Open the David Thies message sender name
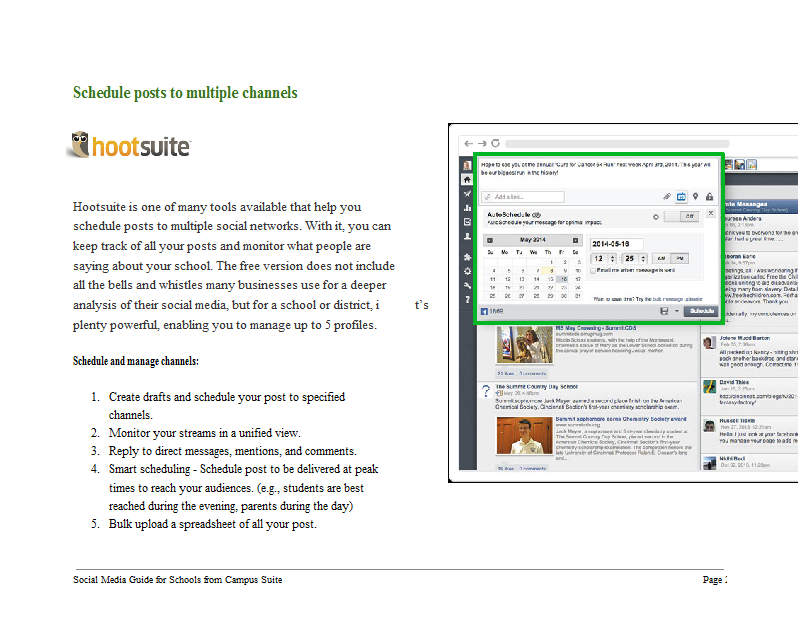This screenshot has height=618, width=800. 734,382
